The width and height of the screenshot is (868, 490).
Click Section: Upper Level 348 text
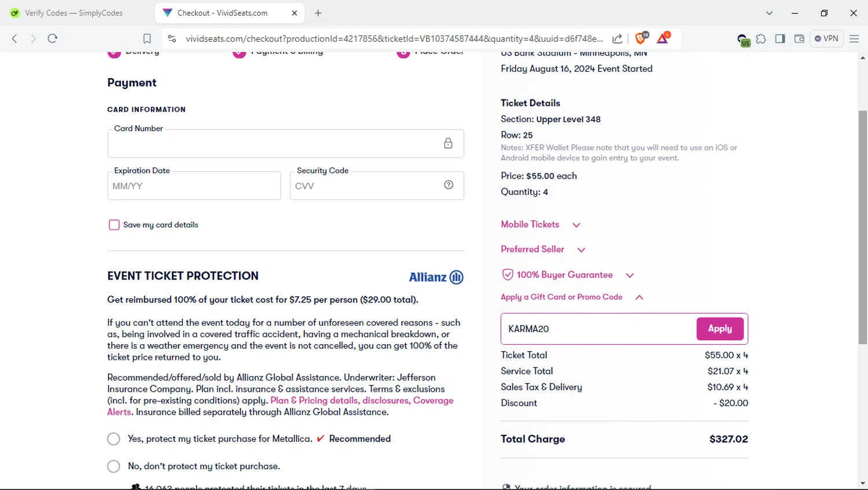click(x=550, y=119)
